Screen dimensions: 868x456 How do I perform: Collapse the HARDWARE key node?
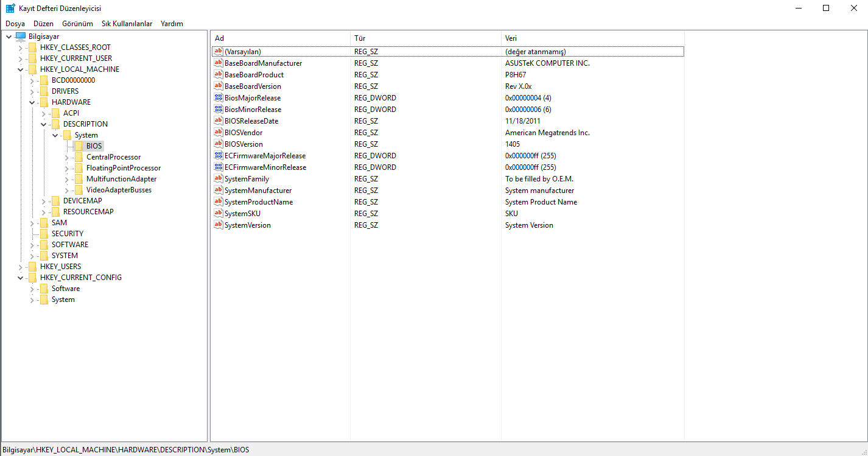(32, 102)
